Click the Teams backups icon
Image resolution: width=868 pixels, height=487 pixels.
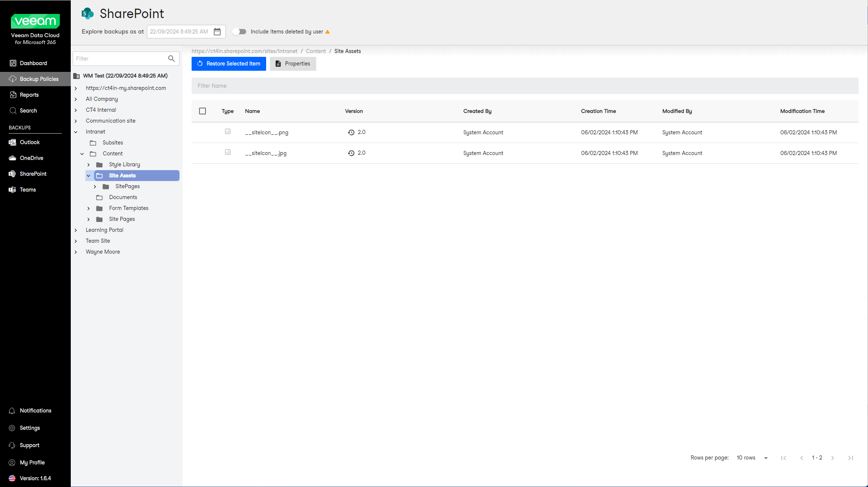coord(12,190)
